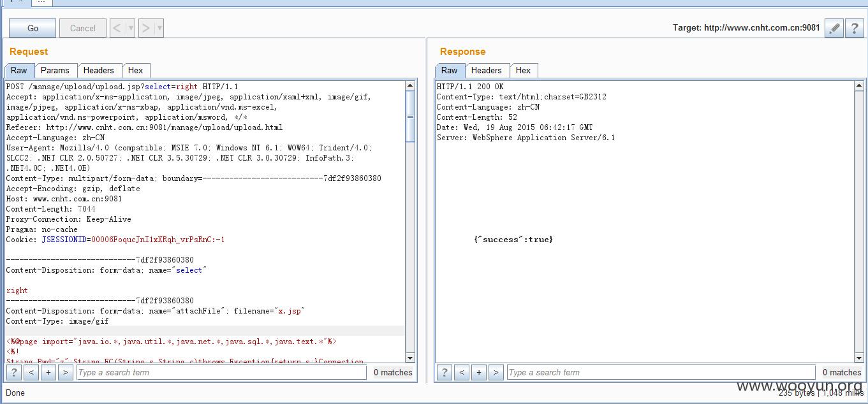Click response pane scroll up arrow
Screen dimensions: 868x404
(x=859, y=86)
